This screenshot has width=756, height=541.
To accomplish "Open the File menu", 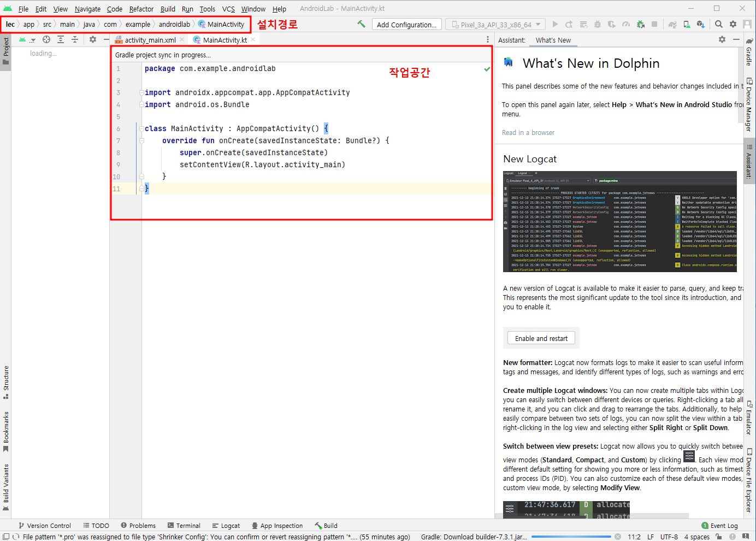I will tap(23, 9).
